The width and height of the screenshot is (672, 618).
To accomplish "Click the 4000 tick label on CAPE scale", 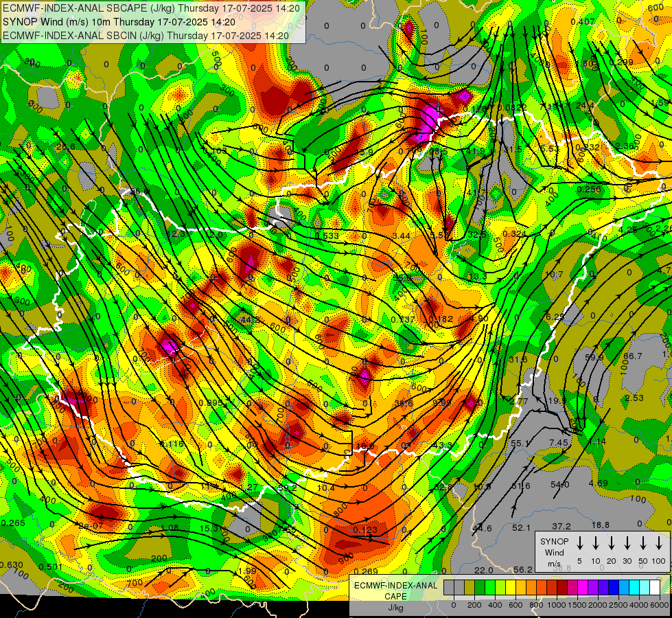I will 639,605.
